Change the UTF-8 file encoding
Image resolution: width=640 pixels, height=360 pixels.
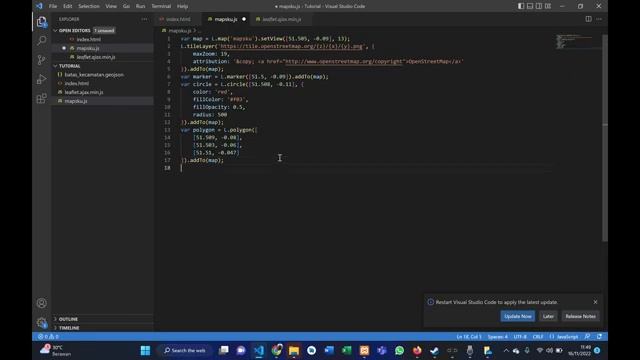click(520, 337)
